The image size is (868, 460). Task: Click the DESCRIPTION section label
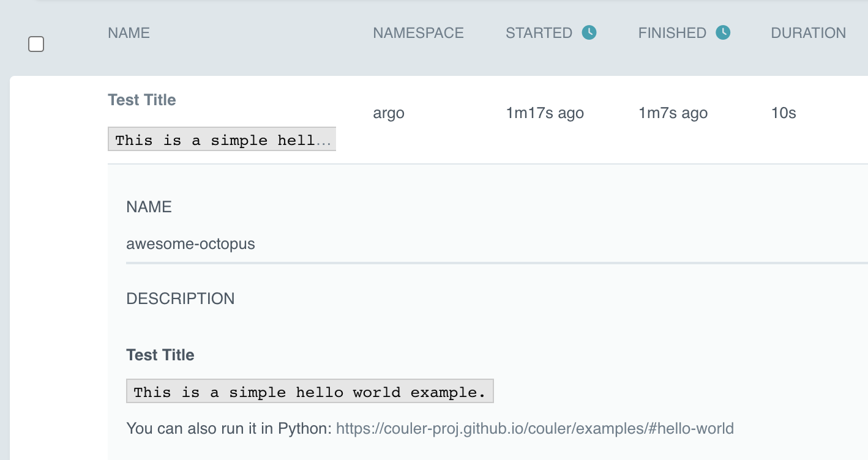point(180,299)
